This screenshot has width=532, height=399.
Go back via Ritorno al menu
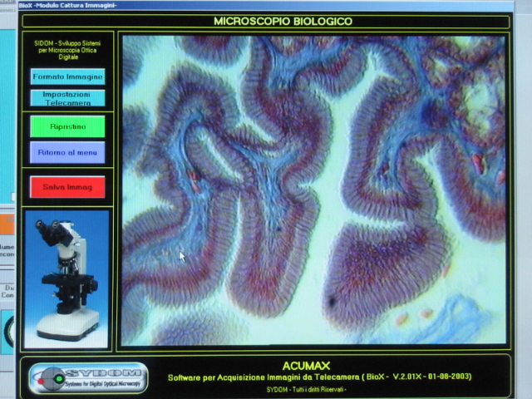[x=67, y=153]
